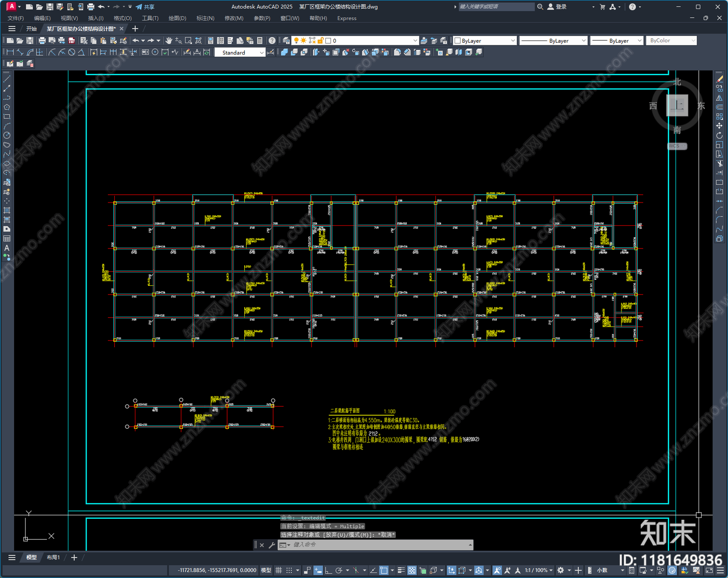Click the Customize wrench in the command line
This screenshot has height=578, width=728.
272,545
